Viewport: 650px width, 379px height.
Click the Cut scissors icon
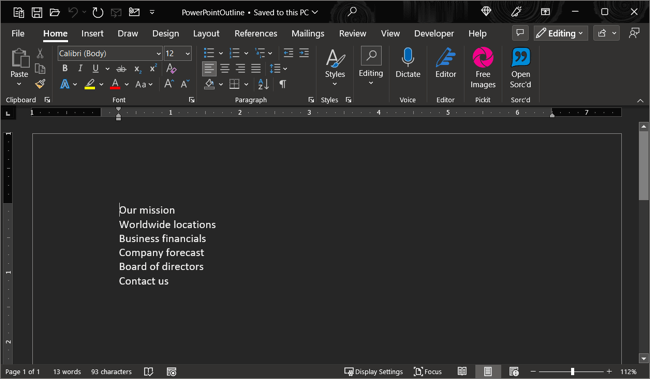coord(40,53)
